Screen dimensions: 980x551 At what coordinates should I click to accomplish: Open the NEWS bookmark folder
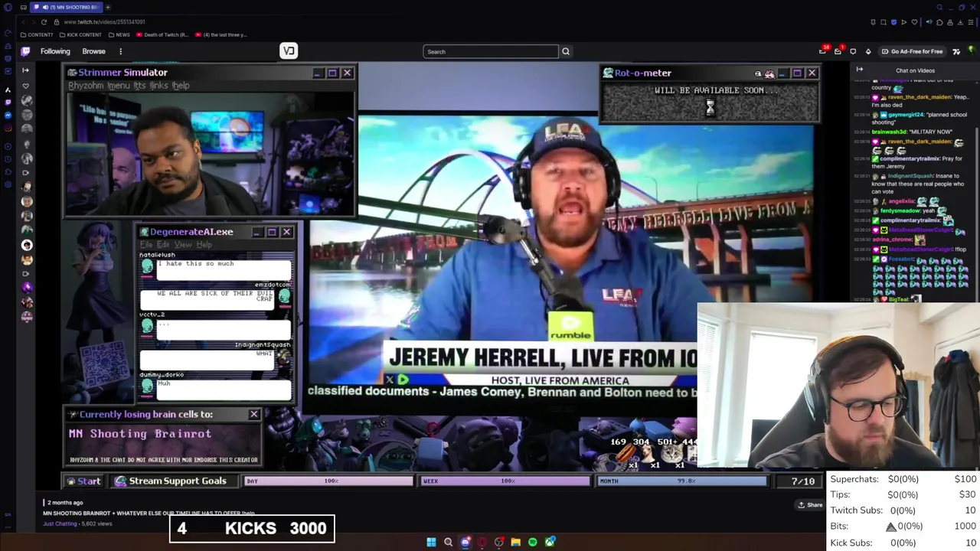coord(119,34)
